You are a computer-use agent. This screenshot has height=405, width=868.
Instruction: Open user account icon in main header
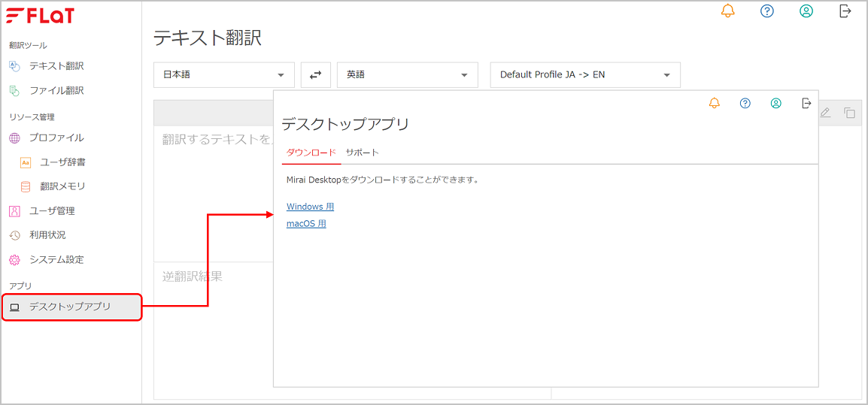coord(806,11)
